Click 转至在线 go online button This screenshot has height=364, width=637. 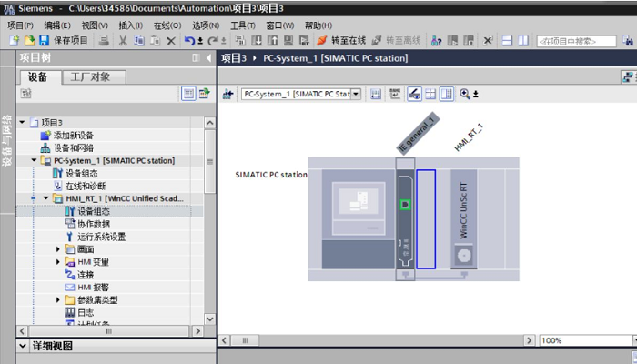tap(341, 41)
